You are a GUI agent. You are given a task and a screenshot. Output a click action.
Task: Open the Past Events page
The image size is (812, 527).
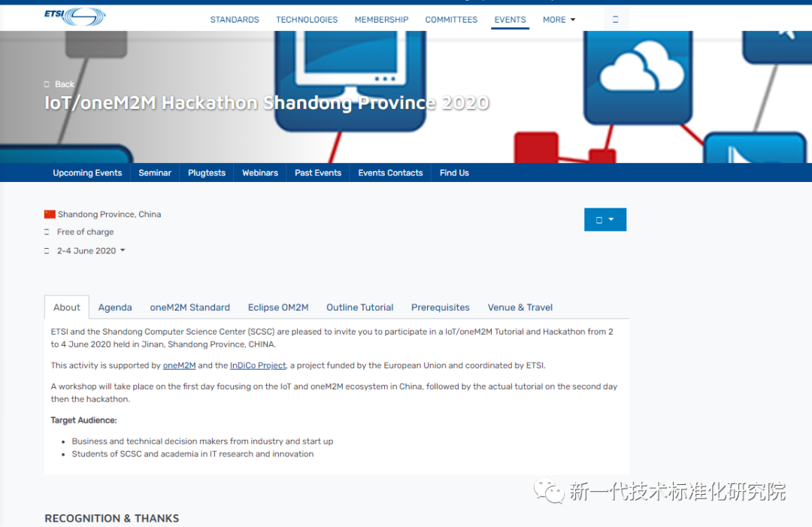click(318, 173)
